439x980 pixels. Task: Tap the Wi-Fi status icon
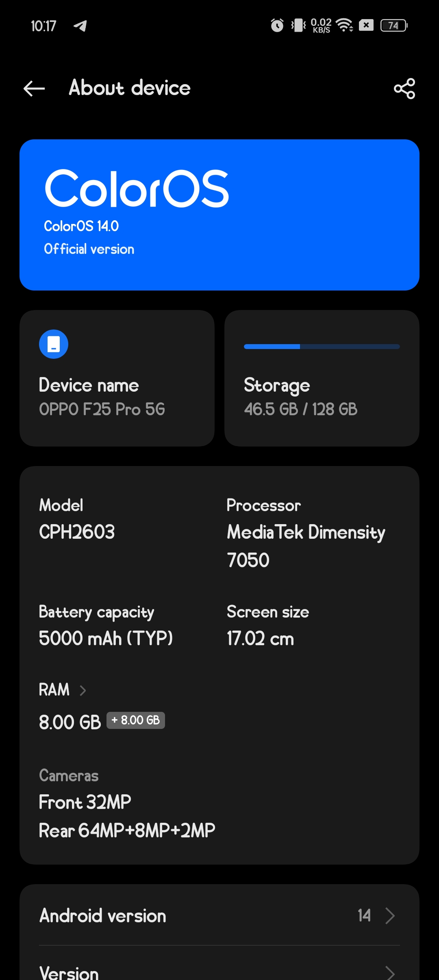pos(345,26)
